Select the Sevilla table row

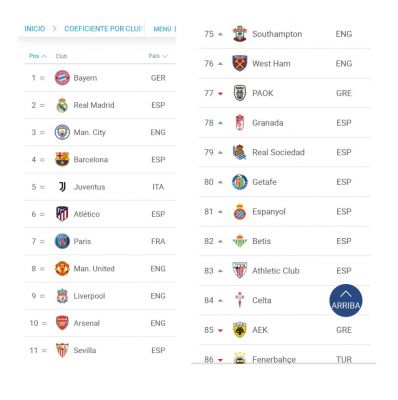pyautogui.click(x=100, y=350)
